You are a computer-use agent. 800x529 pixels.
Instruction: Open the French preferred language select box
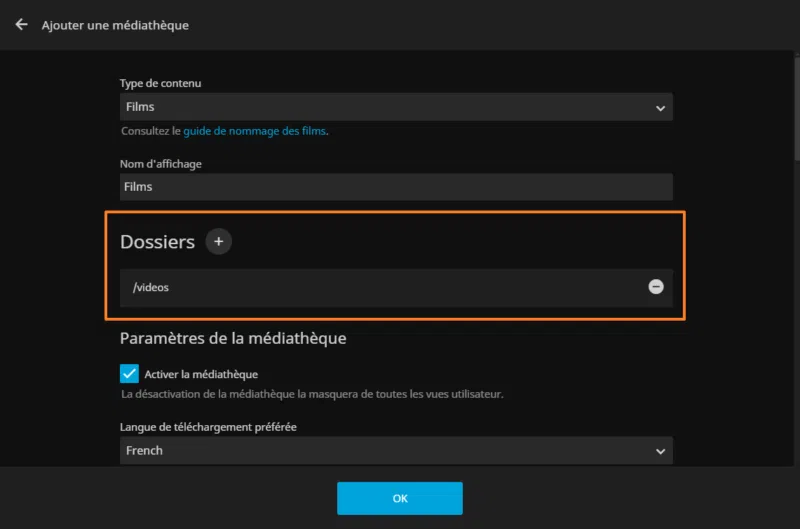pyautogui.click(x=390, y=451)
